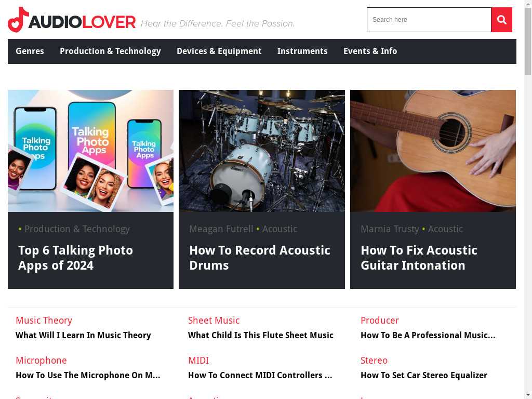Open Production & Technology navigation item

pos(110,51)
